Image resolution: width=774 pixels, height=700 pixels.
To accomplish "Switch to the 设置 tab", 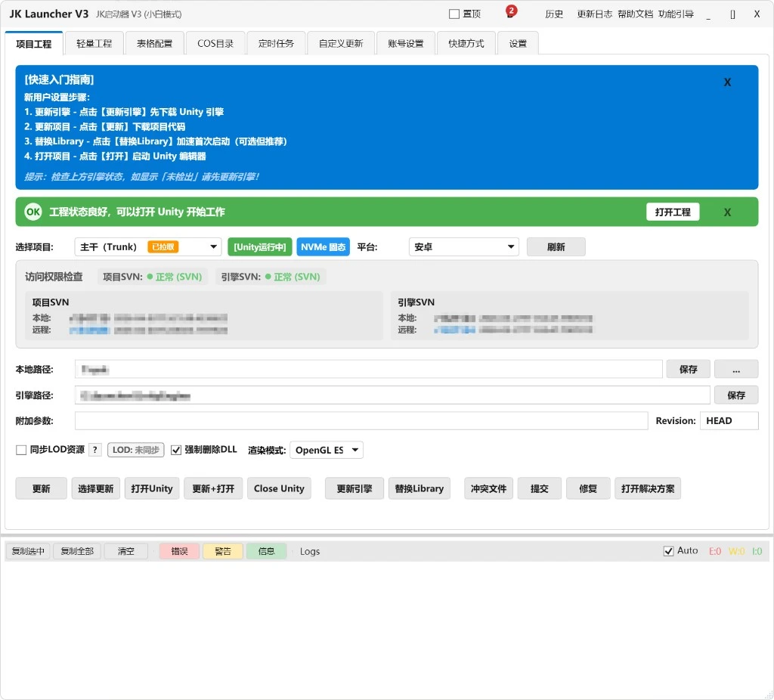I will coord(518,43).
